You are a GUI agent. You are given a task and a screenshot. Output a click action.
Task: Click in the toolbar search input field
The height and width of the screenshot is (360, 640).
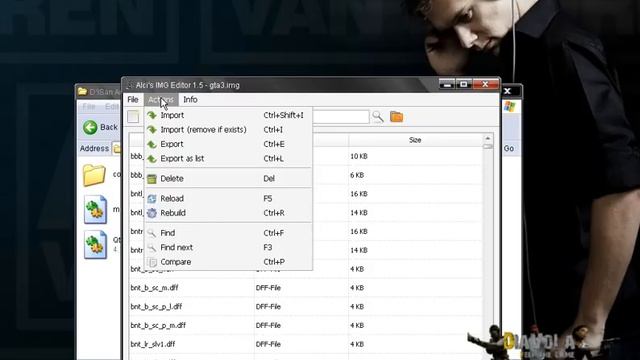point(340,117)
